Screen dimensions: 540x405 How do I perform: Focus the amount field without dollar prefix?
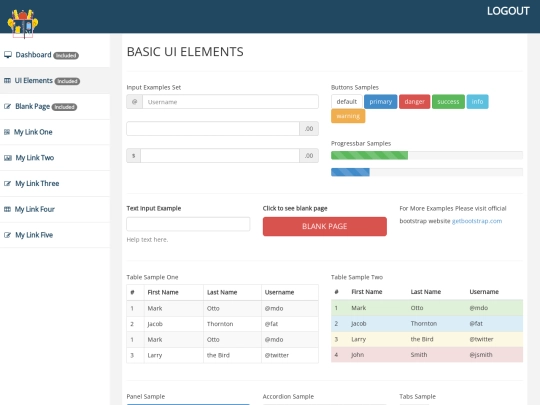[x=213, y=128]
